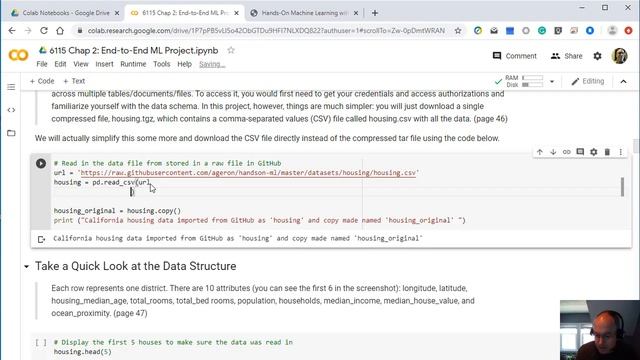Screen dimensions: 640x360
Task: Click the housing_original = housing.copy() line
Action: (117, 211)
